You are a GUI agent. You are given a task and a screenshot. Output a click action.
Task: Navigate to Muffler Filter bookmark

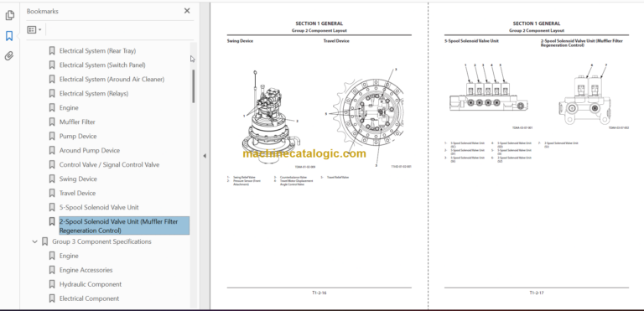[77, 122]
